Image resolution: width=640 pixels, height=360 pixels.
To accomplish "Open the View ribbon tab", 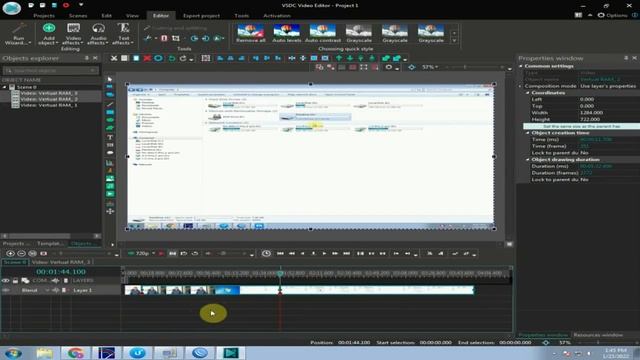I will coord(132,16).
